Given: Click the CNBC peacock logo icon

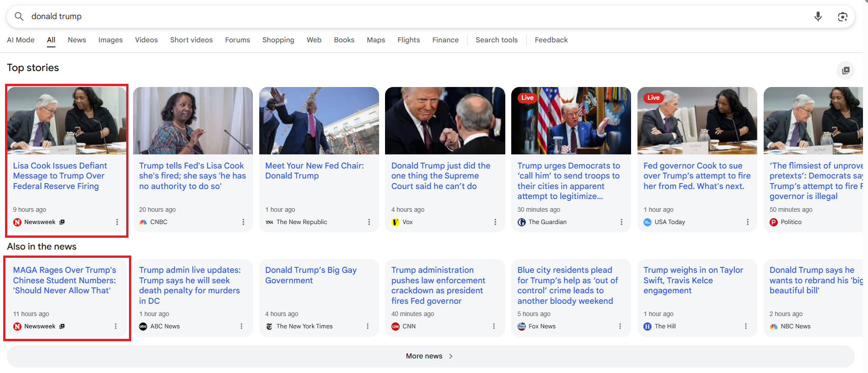Looking at the screenshot, I should [x=143, y=222].
